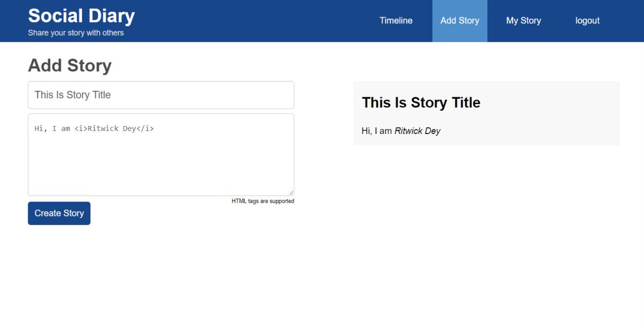Submit with the Create Story button

click(59, 213)
